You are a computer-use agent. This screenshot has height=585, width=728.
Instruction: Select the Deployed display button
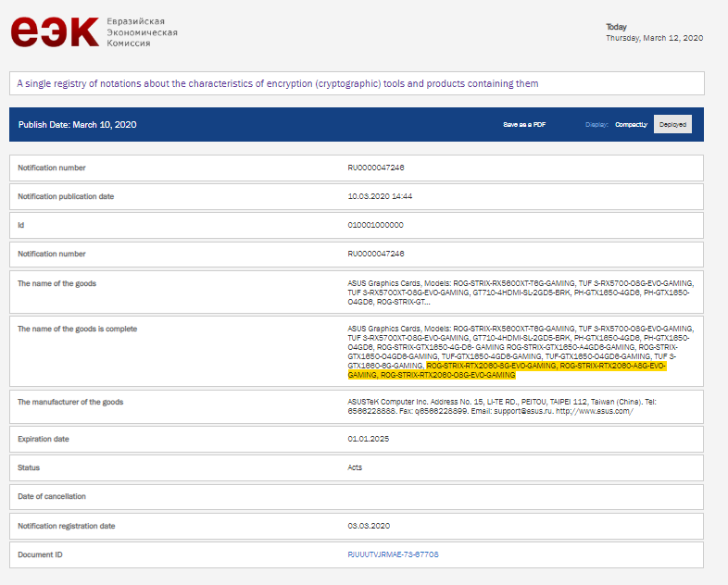click(672, 124)
